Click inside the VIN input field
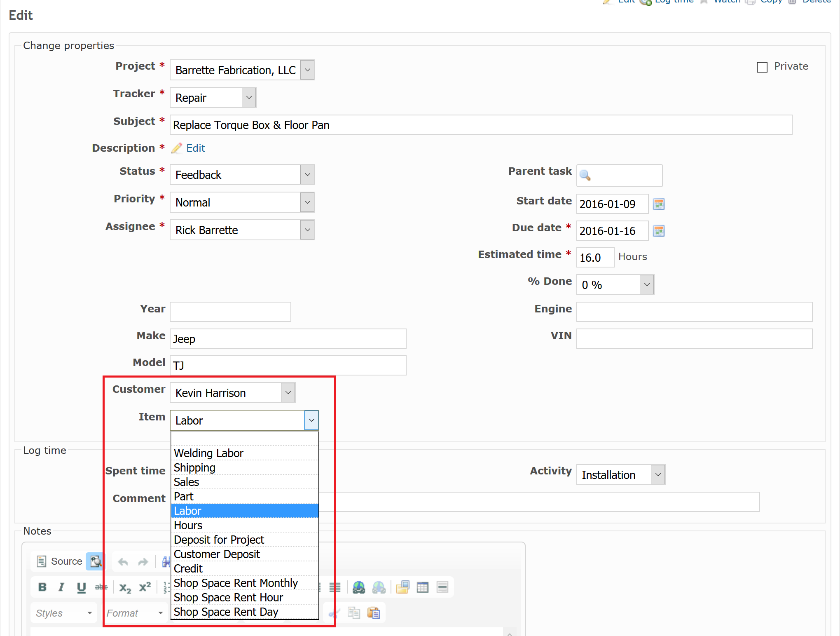The width and height of the screenshot is (840, 636). (694, 338)
